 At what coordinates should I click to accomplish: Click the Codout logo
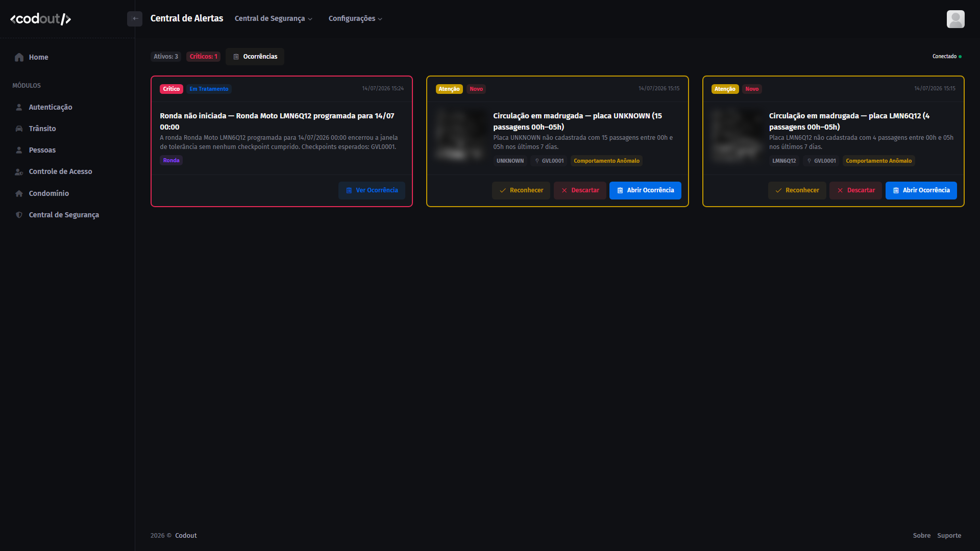(41, 19)
